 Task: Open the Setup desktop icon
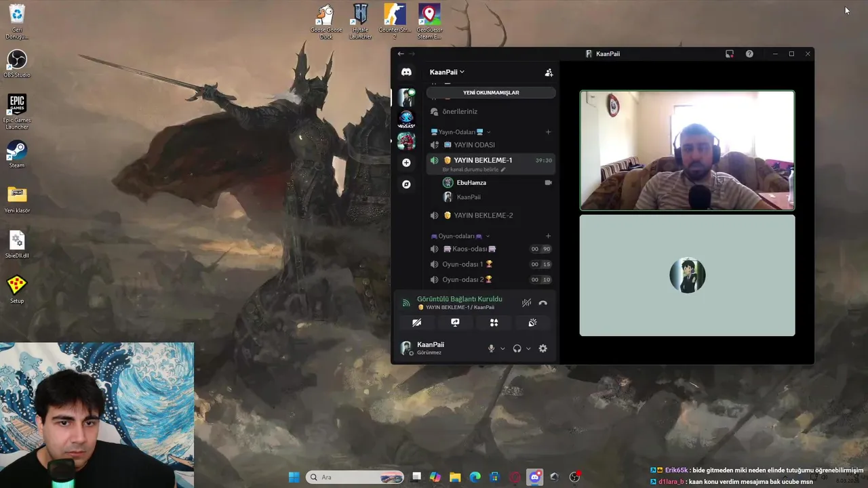[x=17, y=289]
